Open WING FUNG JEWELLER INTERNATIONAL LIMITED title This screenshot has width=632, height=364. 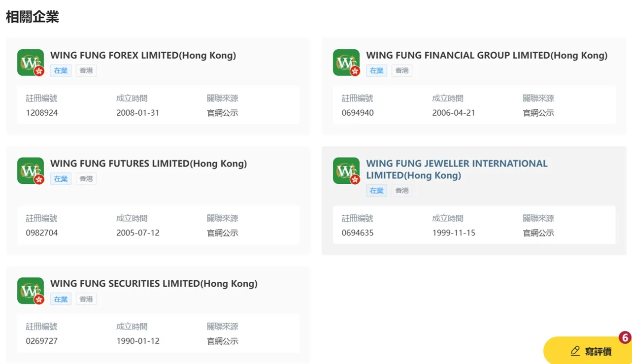pyautogui.click(x=457, y=169)
